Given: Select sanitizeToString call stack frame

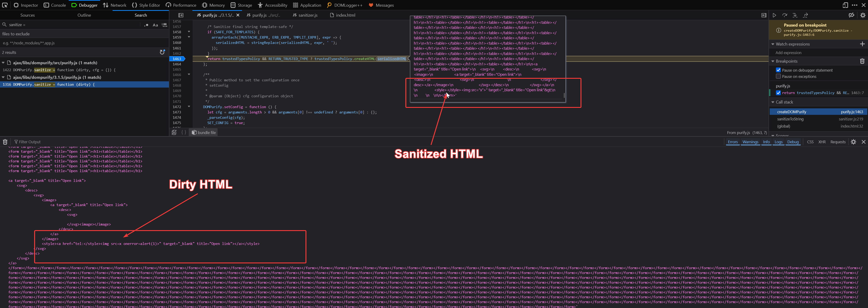Looking at the screenshot, I should click(x=790, y=119).
